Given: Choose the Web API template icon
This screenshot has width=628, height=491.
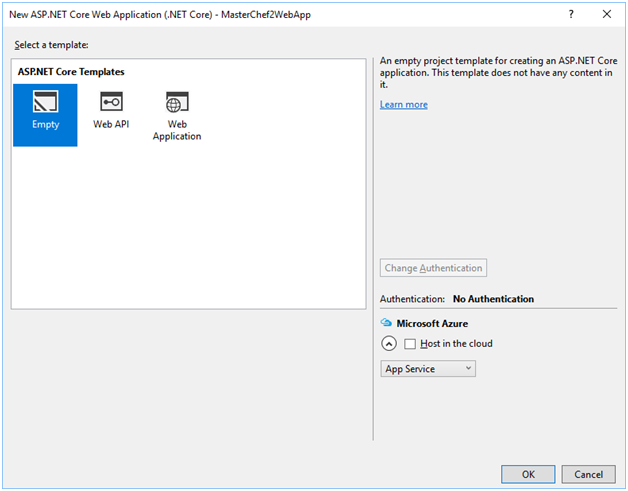Looking at the screenshot, I should point(111,101).
